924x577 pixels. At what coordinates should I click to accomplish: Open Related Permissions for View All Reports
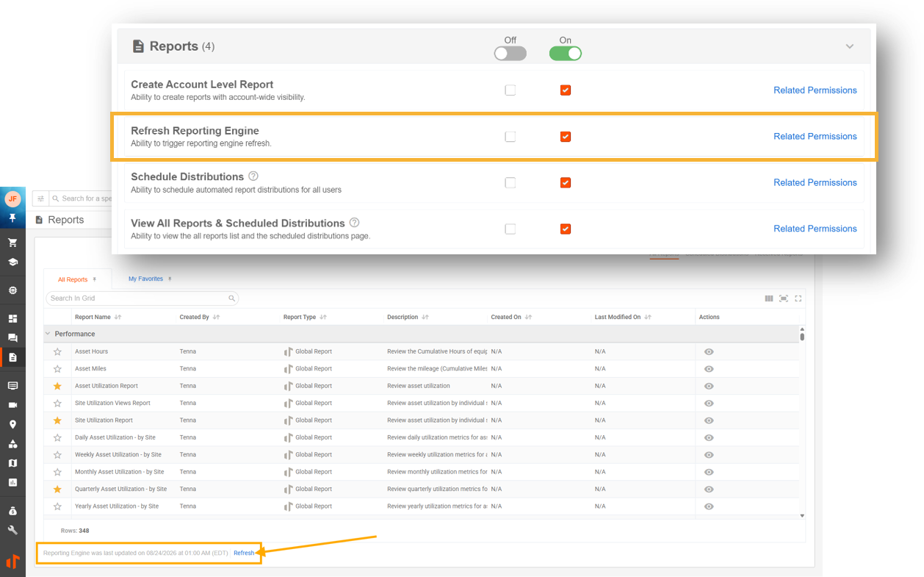coord(815,229)
